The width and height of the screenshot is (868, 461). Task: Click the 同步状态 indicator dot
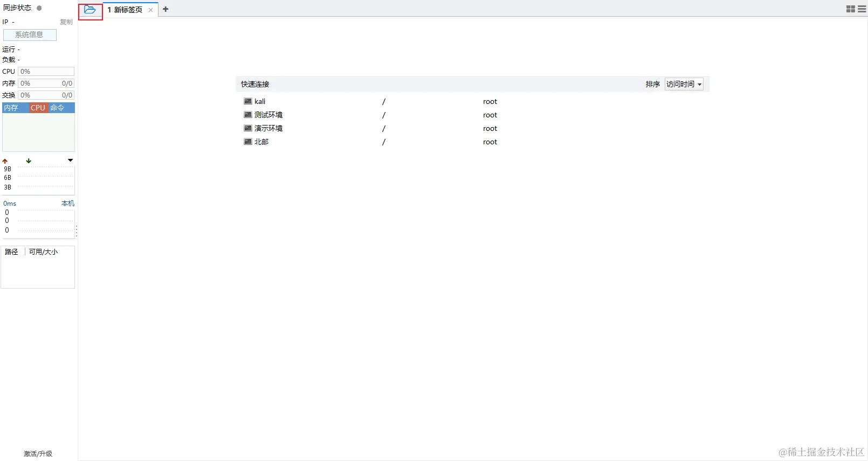tap(39, 8)
